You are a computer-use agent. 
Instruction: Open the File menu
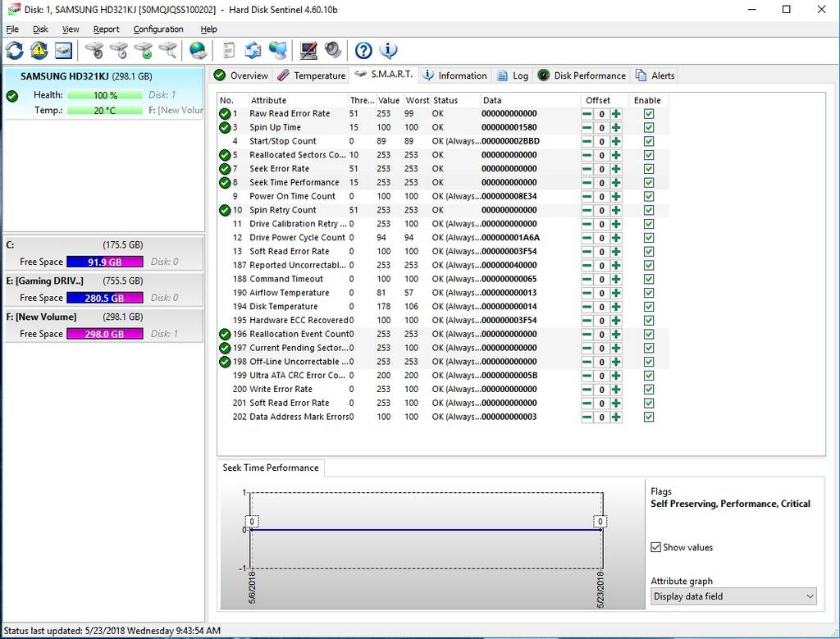pyautogui.click(x=12, y=30)
